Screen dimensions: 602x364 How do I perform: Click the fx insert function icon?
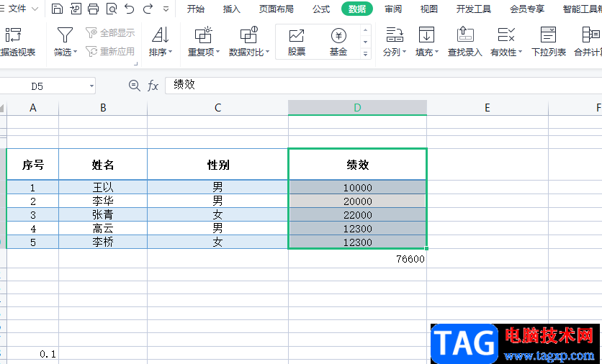(x=153, y=86)
